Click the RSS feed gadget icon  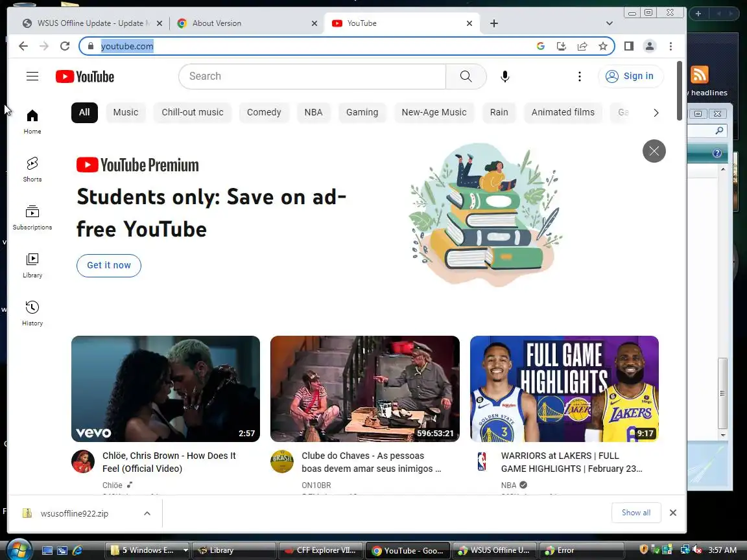coord(700,75)
